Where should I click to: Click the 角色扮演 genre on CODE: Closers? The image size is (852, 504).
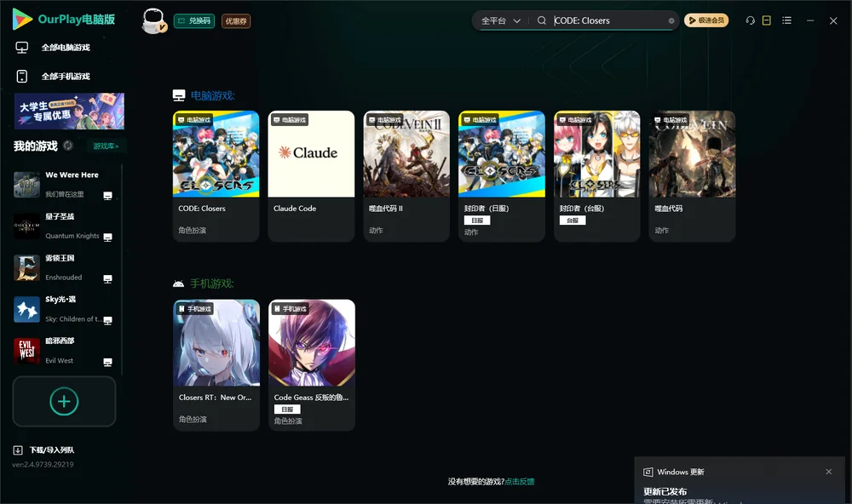tap(192, 230)
